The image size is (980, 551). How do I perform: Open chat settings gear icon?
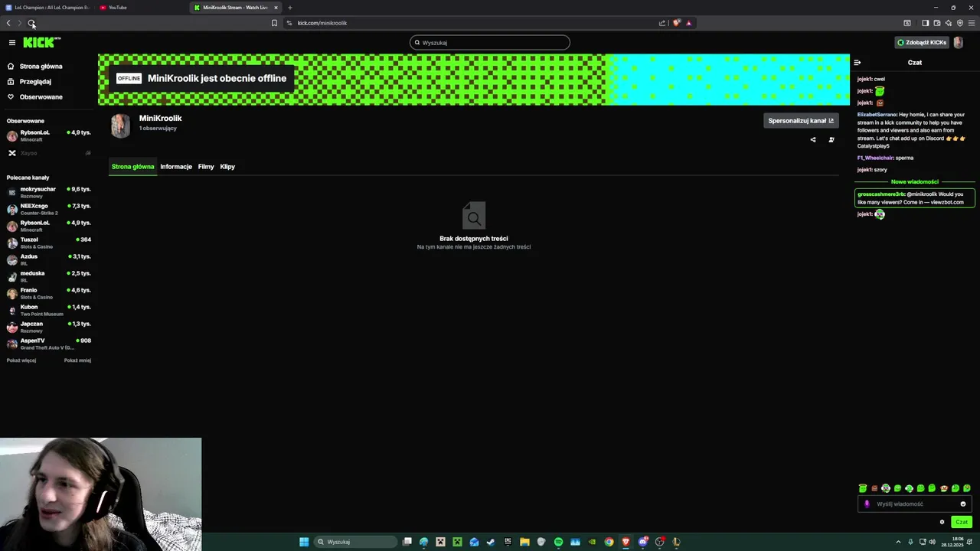click(942, 522)
